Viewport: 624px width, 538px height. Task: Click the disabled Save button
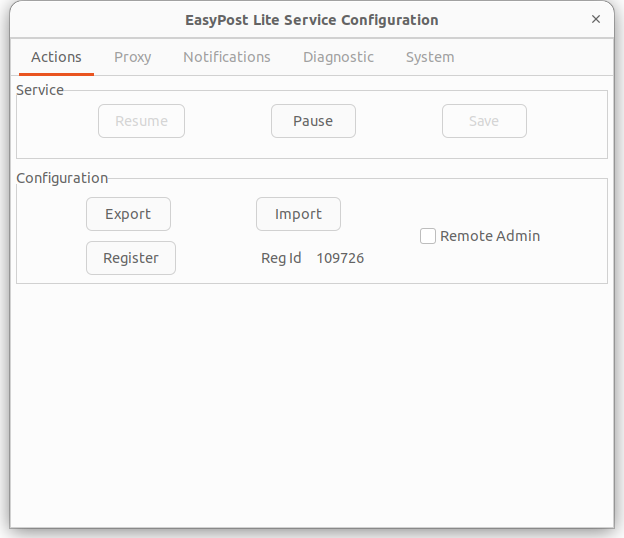(484, 121)
